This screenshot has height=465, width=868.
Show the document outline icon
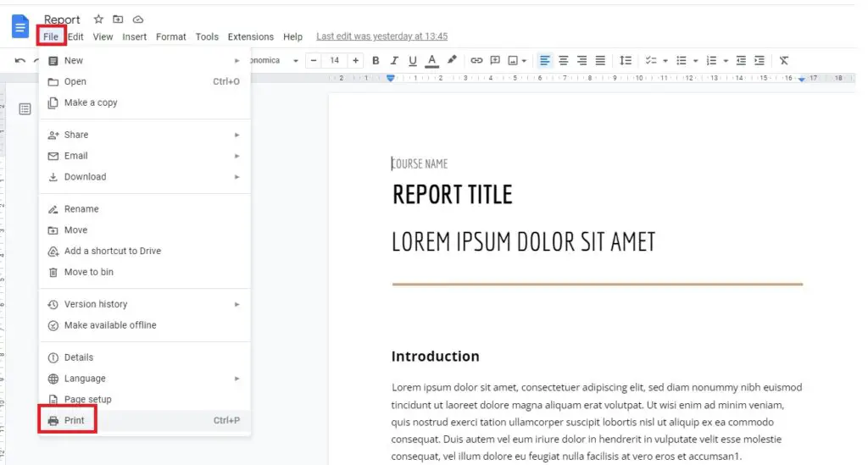(x=25, y=109)
